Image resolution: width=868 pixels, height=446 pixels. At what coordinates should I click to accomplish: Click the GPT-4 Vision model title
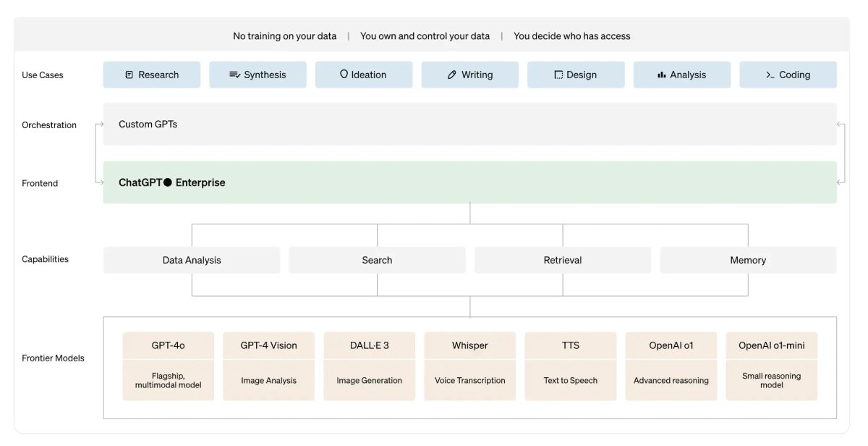(269, 345)
